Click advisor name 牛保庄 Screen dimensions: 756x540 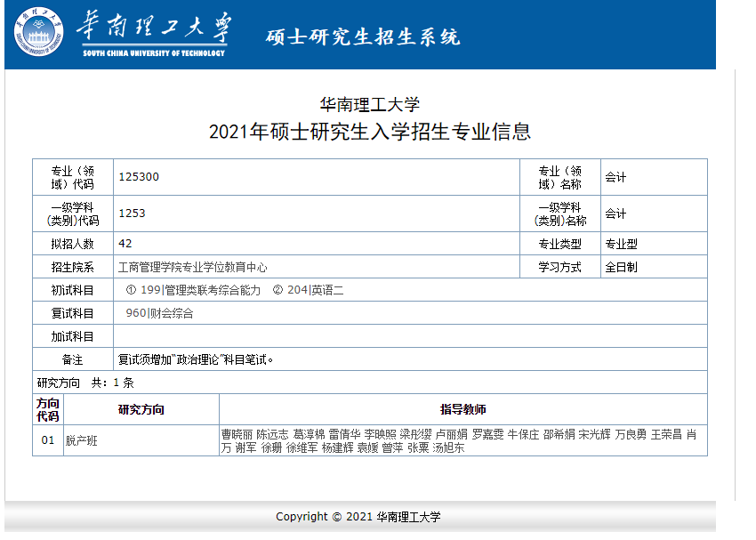(523, 434)
